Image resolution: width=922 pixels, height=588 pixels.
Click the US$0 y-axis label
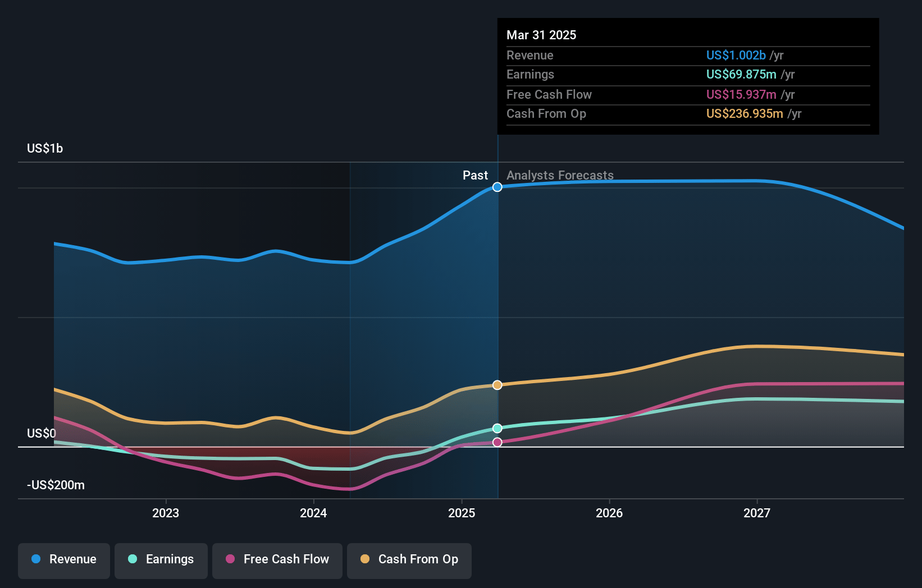[42, 433]
